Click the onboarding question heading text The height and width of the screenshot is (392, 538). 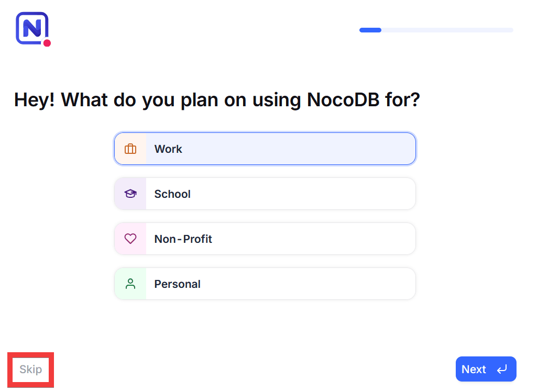(x=217, y=99)
